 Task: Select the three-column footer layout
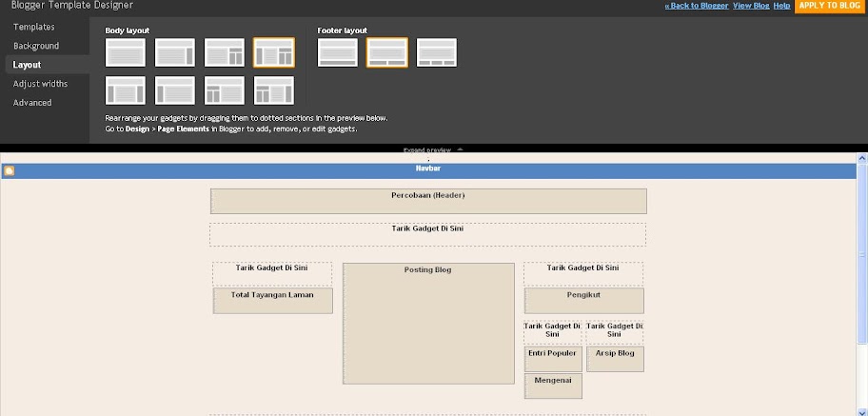(x=437, y=52)
